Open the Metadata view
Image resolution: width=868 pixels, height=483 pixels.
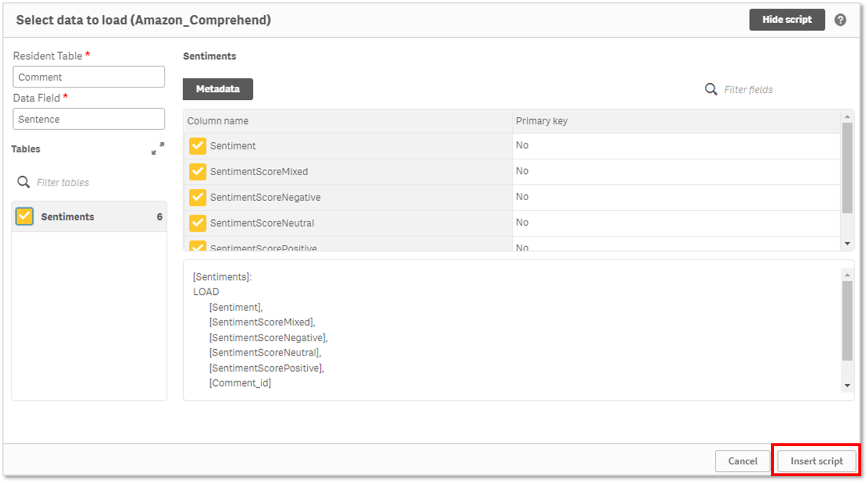click(x=218, y=89)
